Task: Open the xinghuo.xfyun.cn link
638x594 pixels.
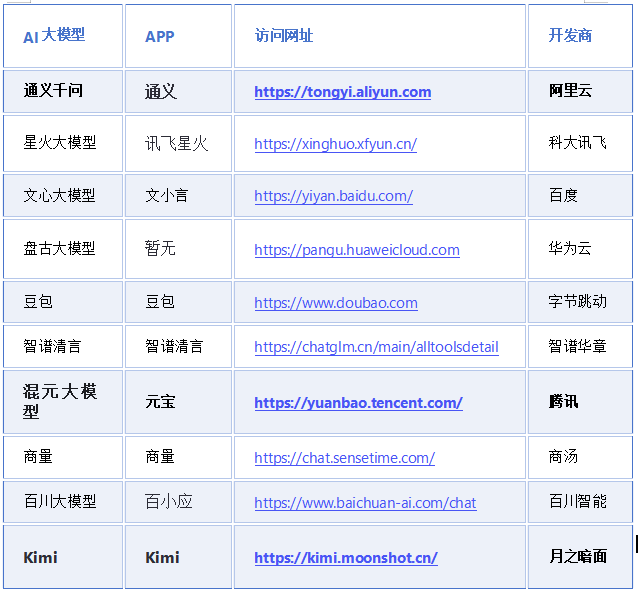Action: coord(335,144)
